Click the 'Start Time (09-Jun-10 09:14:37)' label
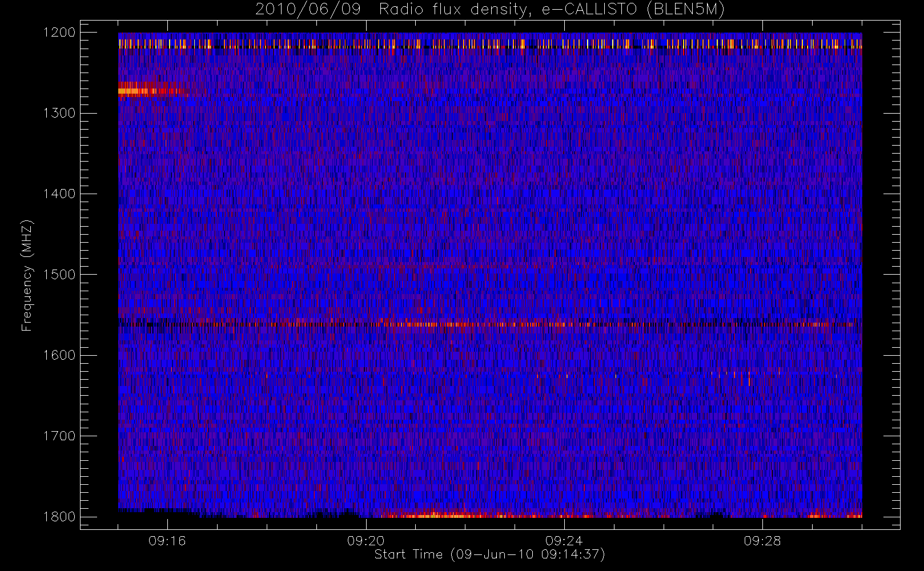924x571 pixels. [x=489, y=554]
